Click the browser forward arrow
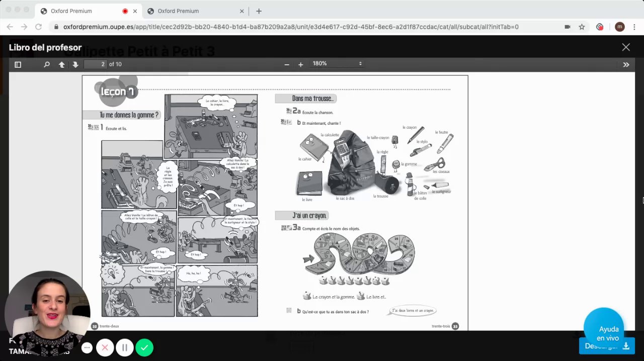This screenshot has width=644, height=361. 24,27
